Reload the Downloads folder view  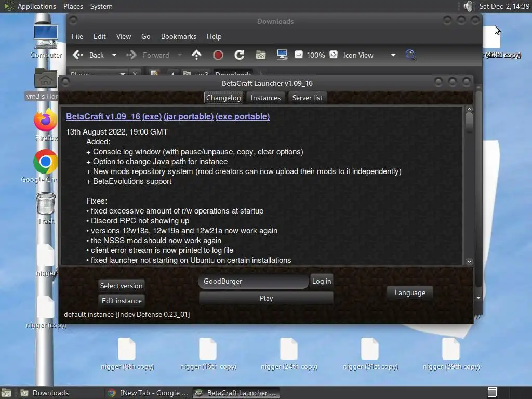pyautogui.click(x=239, y=55)
